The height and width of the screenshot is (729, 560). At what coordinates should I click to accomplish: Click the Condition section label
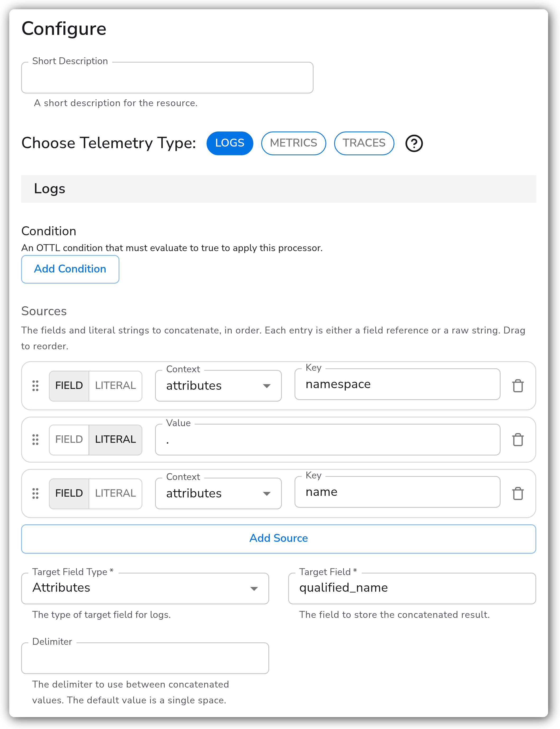49,231
